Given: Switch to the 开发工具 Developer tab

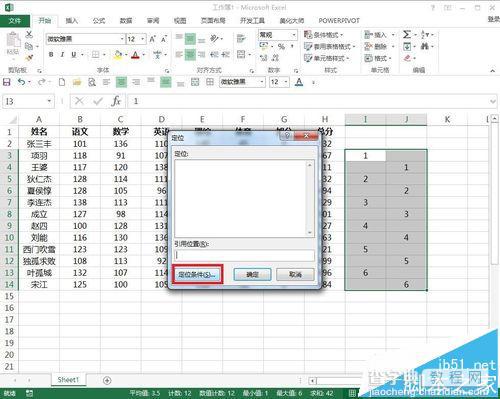Looking at the screenshot, I should coord(252,21).
